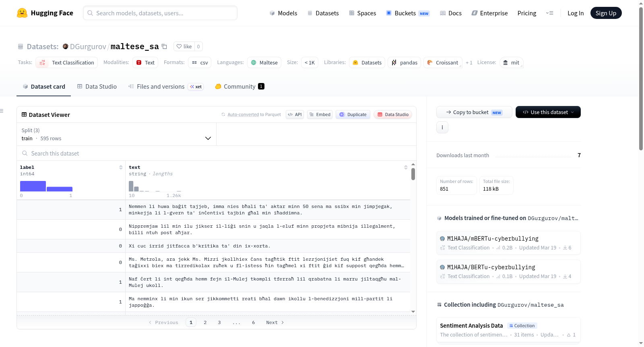Screen dimensions: 644x347
Task: Open Pricing page
Action: 527,13
